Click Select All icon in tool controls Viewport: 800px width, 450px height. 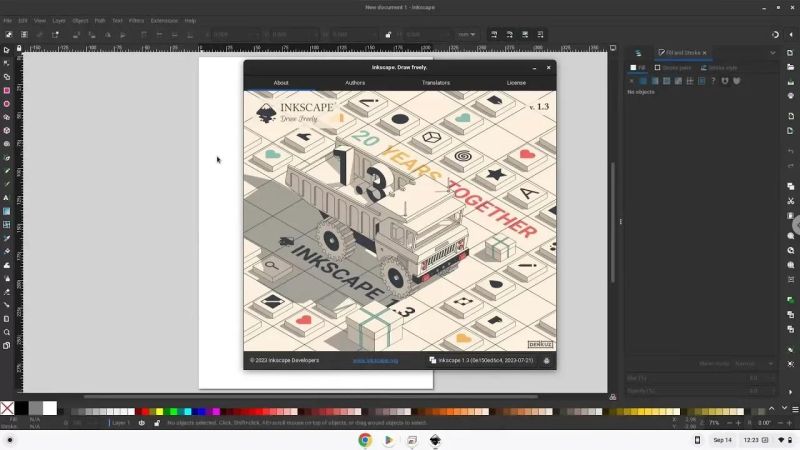click(9, 35)
